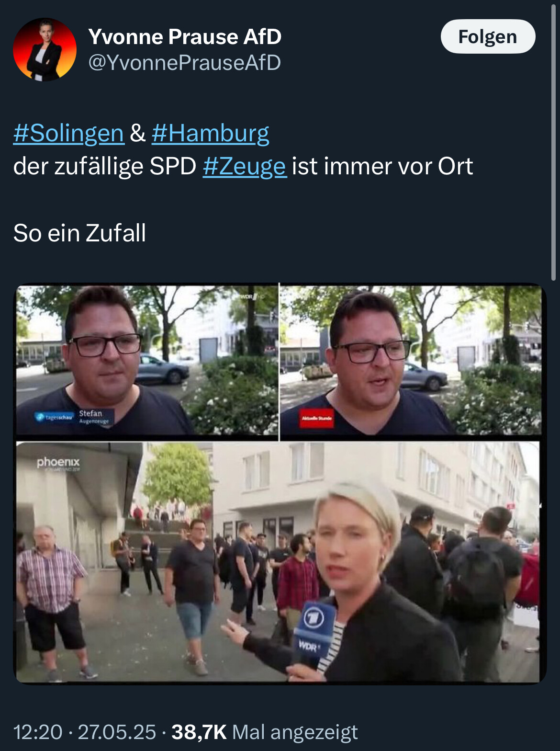Click the red Aktuelle Stunde badge
This screenshot has width=560, height=751.
pyautogui.click(x=316, y=419)
